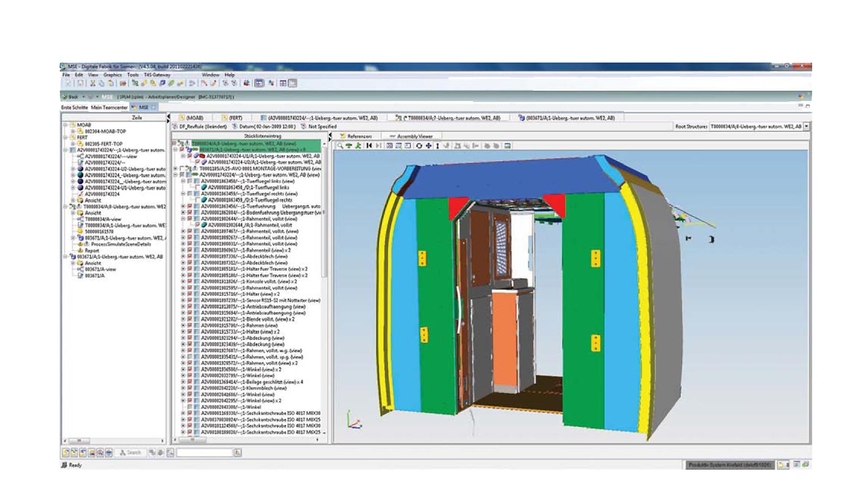This screenshot has height=496, width=868.
Task: Switch to the Assembly Viewer tab
Action: [x=411, y=136]
